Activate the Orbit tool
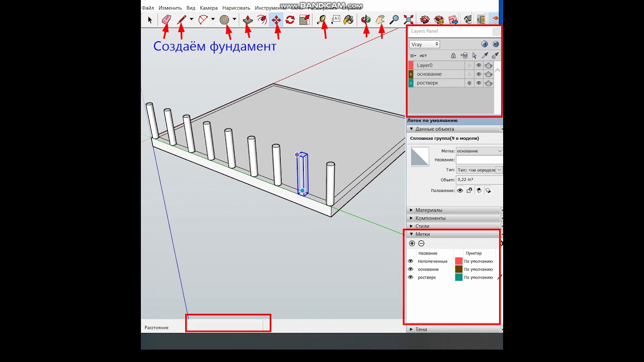This screenshot has height=362, width=644. (x=366, y=20)
